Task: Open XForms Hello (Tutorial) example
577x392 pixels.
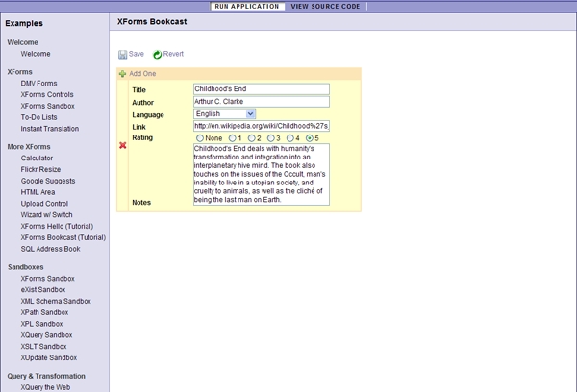Action: (x=57, y=227)
